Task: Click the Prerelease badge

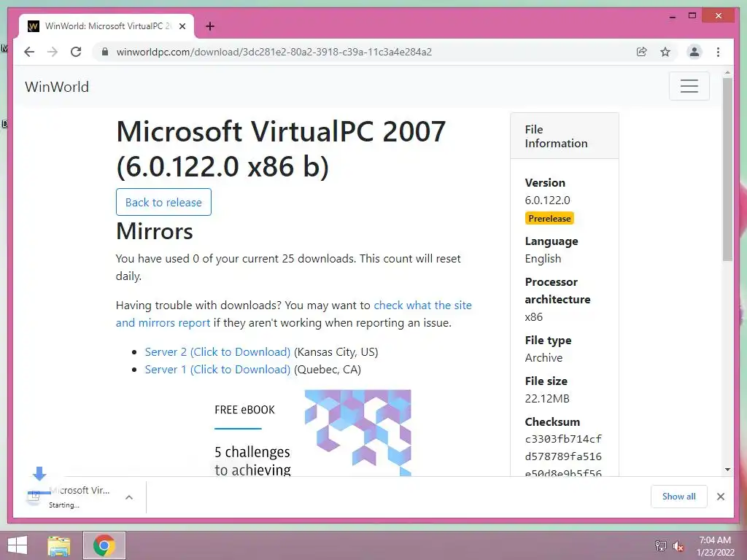Action: point(549,218)
